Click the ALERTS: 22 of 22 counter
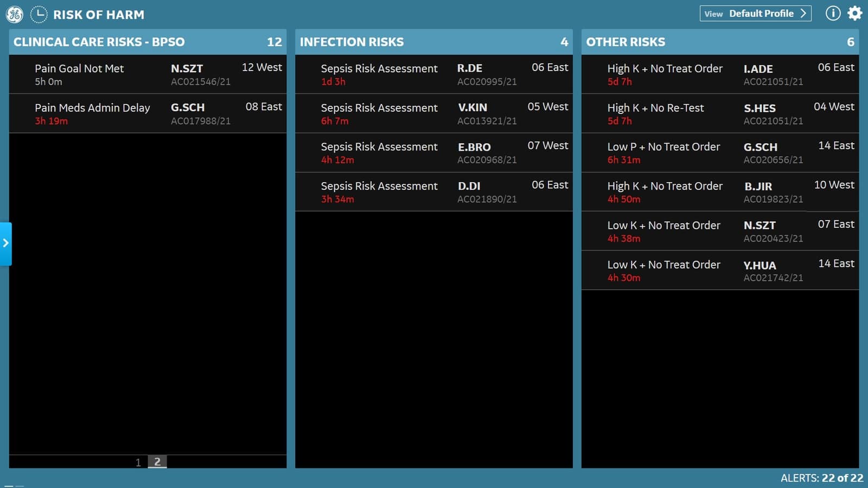Screen dimensions: 868x488 [x=822, y=478]
